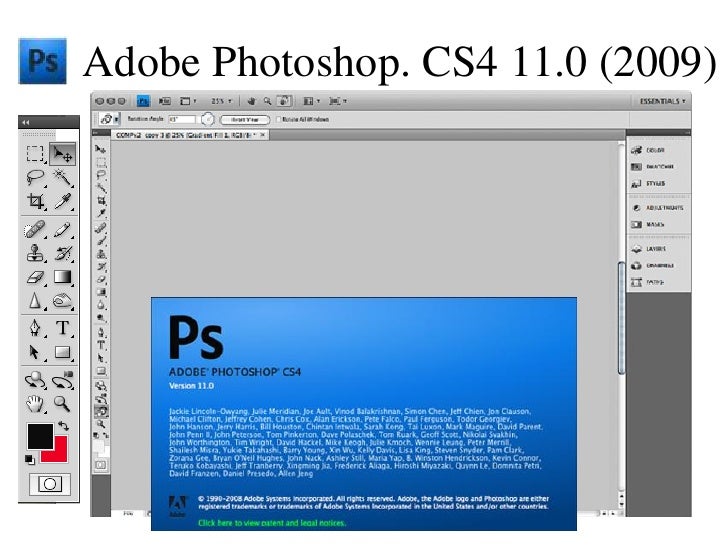728x546 pixels.
Task: Click the rotation angle dial
Action: (x=208, y=119)
